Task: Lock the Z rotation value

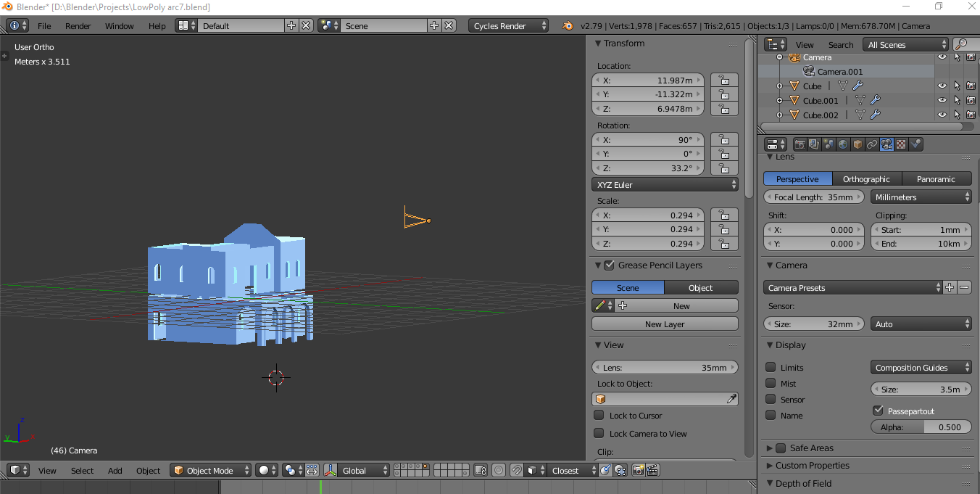Action: (723, 168)
